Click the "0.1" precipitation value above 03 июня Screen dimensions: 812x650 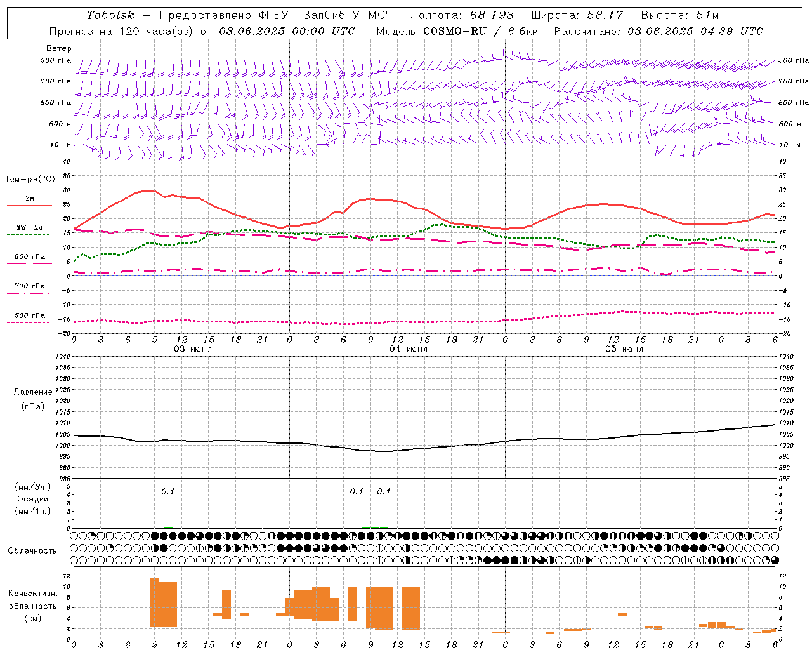[x=167, y=492]
